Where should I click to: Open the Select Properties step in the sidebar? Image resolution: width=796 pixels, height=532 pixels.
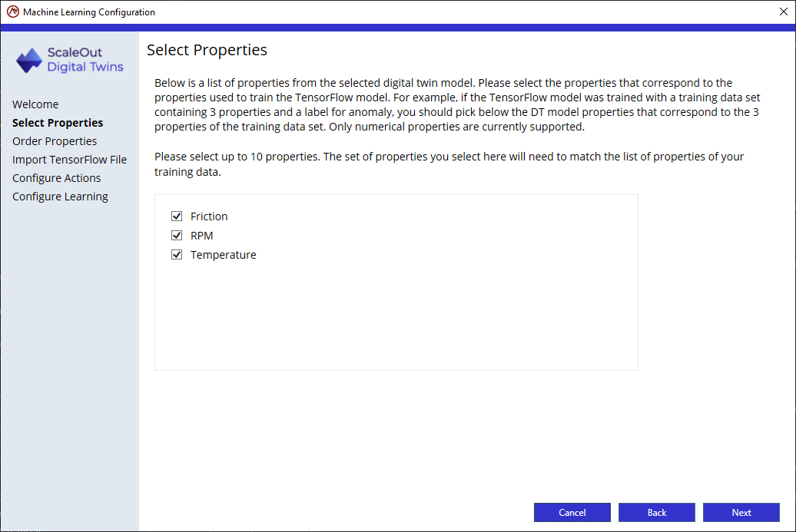(58, 123)
